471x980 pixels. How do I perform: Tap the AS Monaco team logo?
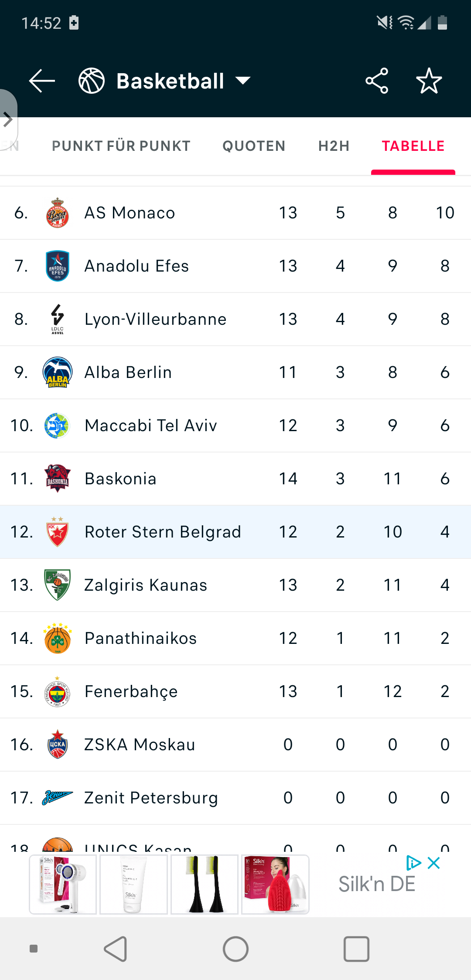(58, 213)
